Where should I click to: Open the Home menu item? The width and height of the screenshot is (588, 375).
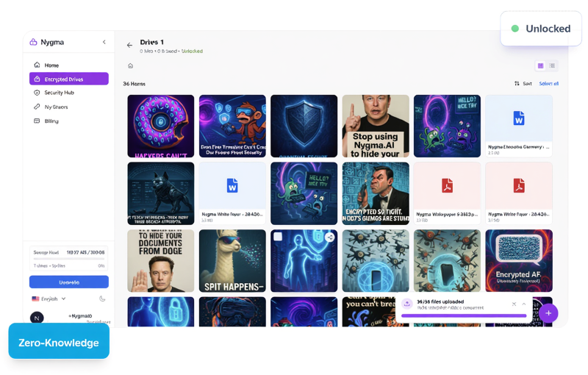69,65
